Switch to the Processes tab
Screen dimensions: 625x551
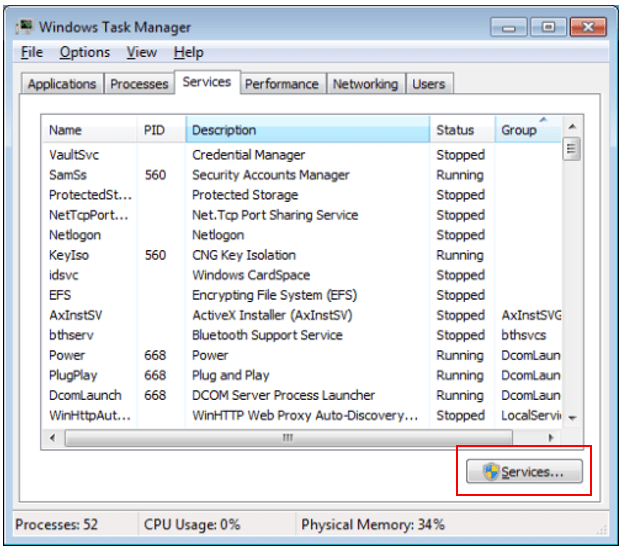139,84
